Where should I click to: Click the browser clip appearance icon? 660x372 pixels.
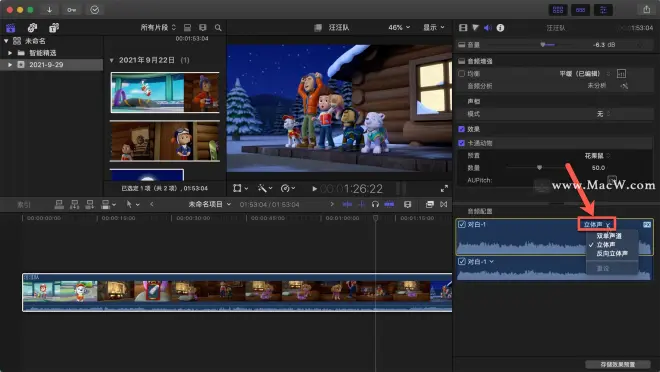click(187, 27)
